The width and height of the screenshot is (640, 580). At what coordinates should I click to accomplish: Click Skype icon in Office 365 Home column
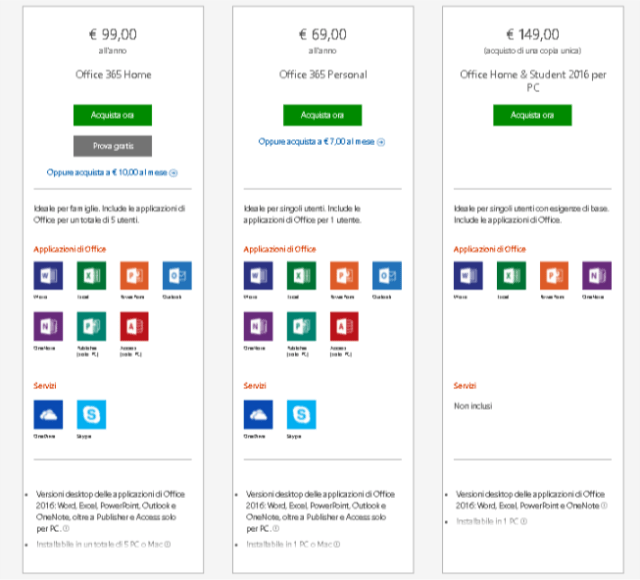click(x=91, y=414)
